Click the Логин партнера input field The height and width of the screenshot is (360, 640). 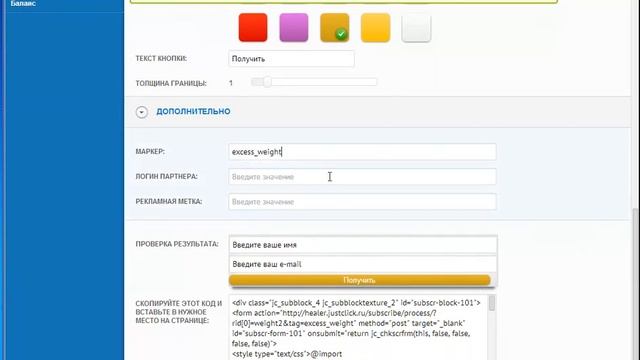(x=362, y=177)
